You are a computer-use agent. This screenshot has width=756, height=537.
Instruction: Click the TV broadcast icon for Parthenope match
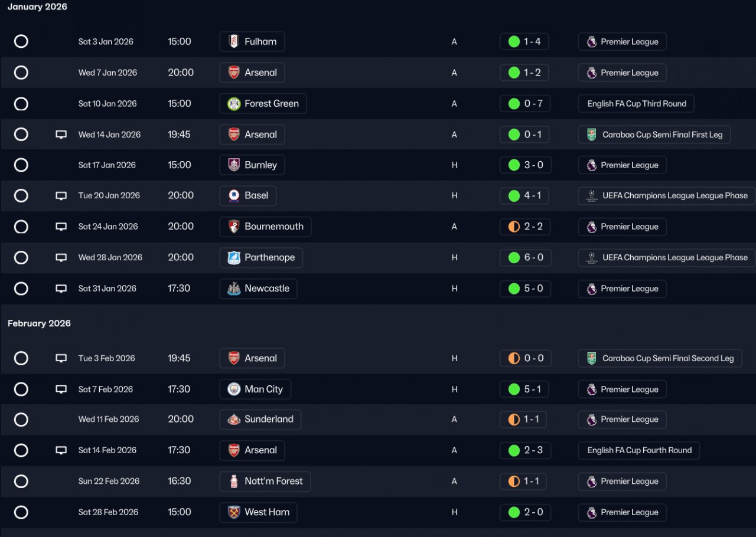point(61,258)
